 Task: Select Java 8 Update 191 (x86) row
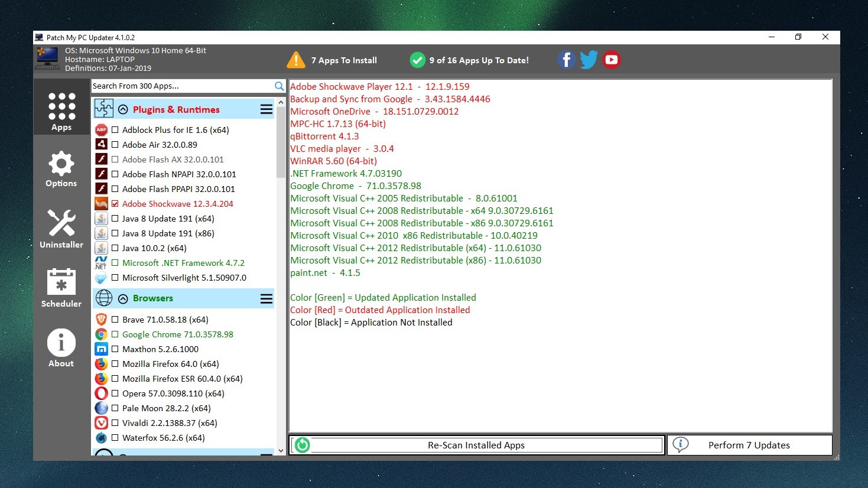click(x=168, y=233)
